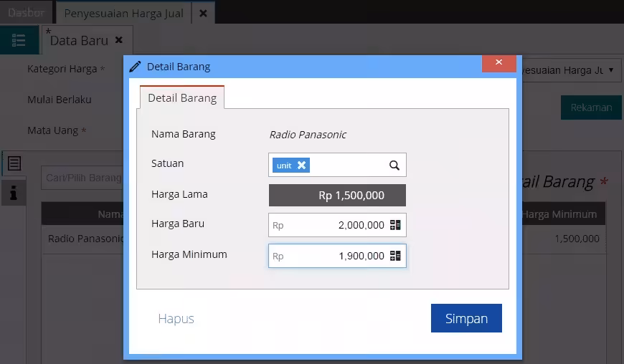The width and height of the screenshot is (624, 364).
Task: Open the info side icon
Action: point(14,193)
